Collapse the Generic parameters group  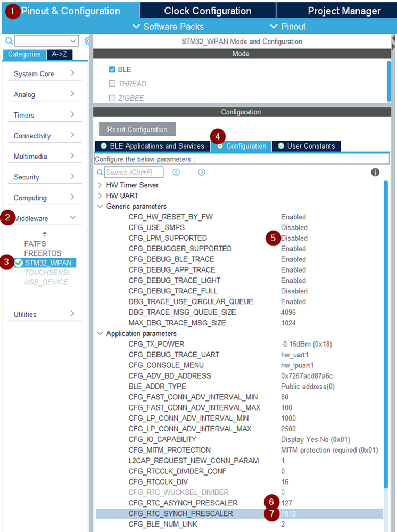click(100, 206)
